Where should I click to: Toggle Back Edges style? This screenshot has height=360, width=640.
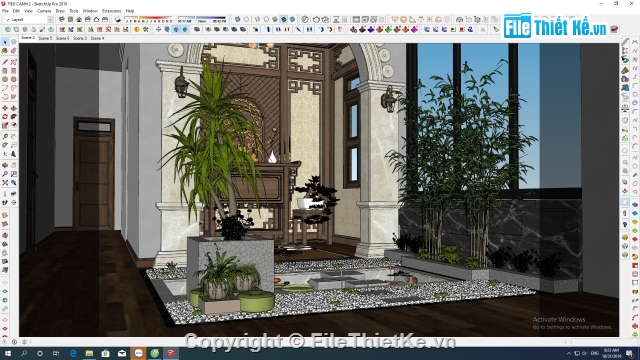point(246,19)
